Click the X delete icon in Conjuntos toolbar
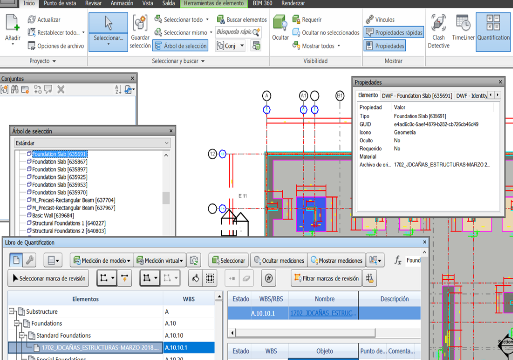 click(61, 89)
